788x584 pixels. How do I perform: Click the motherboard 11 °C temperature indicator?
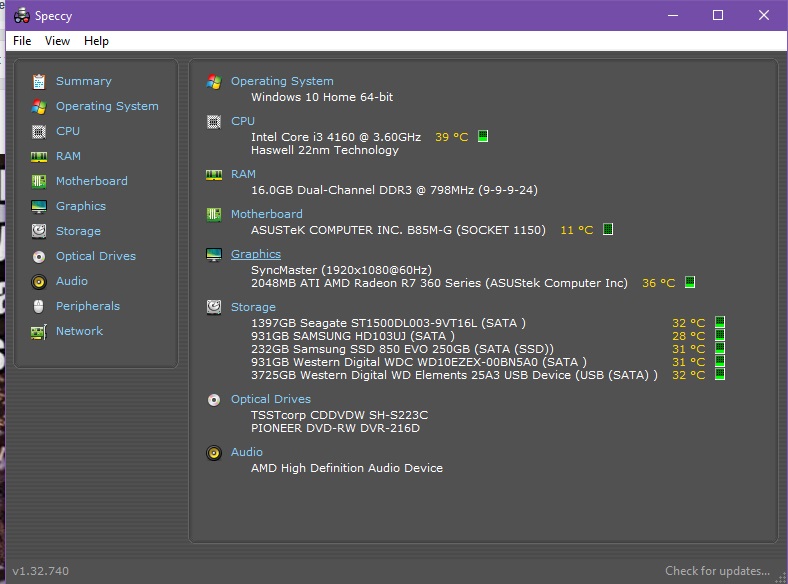click(608, 230)
